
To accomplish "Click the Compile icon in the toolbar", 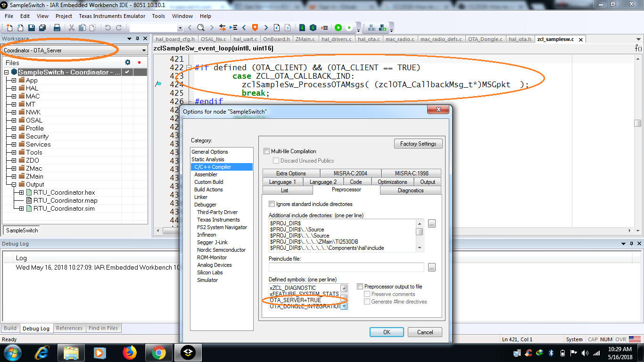I will pyautogui.click(x=302, y=28).
